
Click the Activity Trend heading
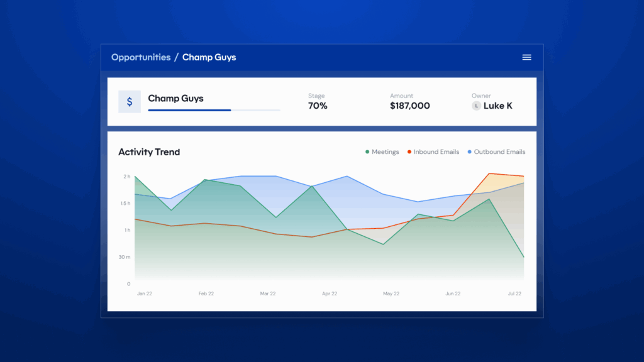pos(150,152)
